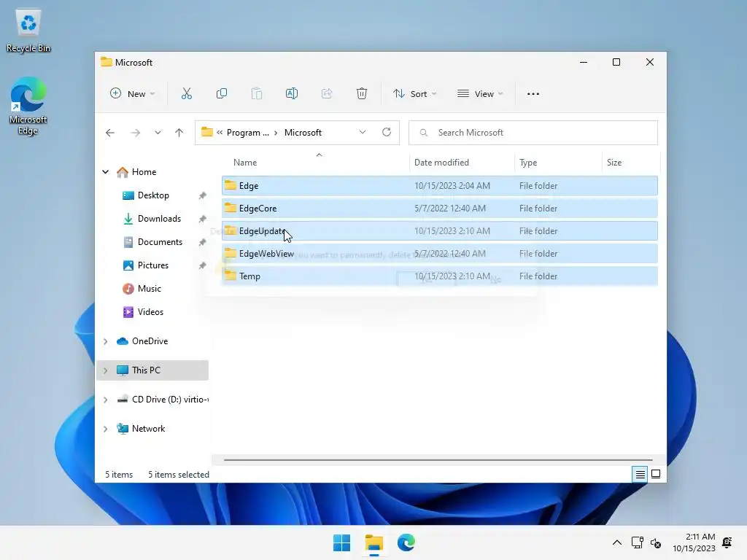
Task: Sort by the Type column header
Action: [x=558, y=163]
